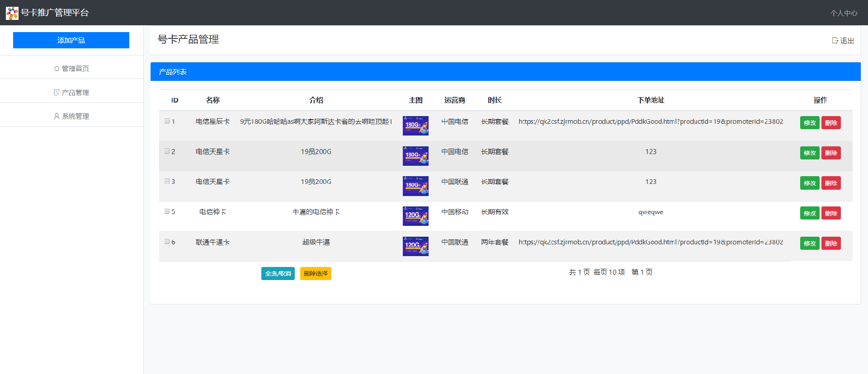
Task: Click the 名称 column header
Action: (x=212, y=100)
